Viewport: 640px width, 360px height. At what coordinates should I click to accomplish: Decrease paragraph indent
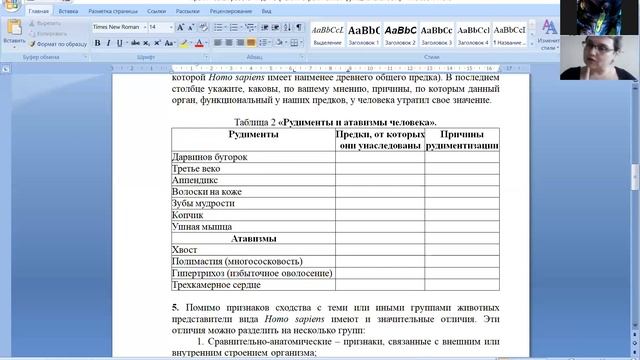[x=264, y=27]
